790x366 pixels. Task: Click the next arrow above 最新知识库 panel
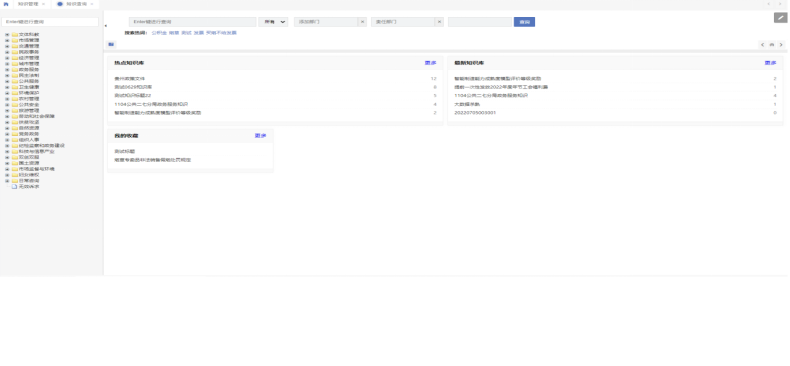(x=781, y=45)
